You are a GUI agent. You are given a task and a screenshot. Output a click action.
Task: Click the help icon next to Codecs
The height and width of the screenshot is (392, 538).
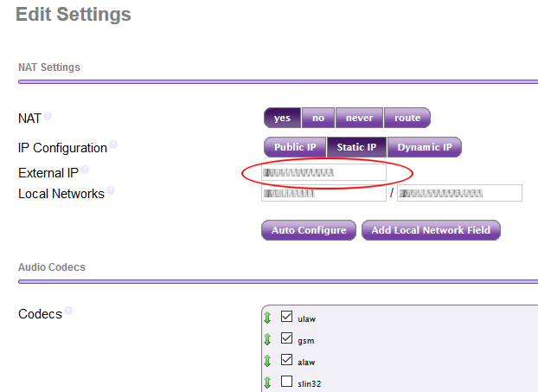(x=68, y=311)
